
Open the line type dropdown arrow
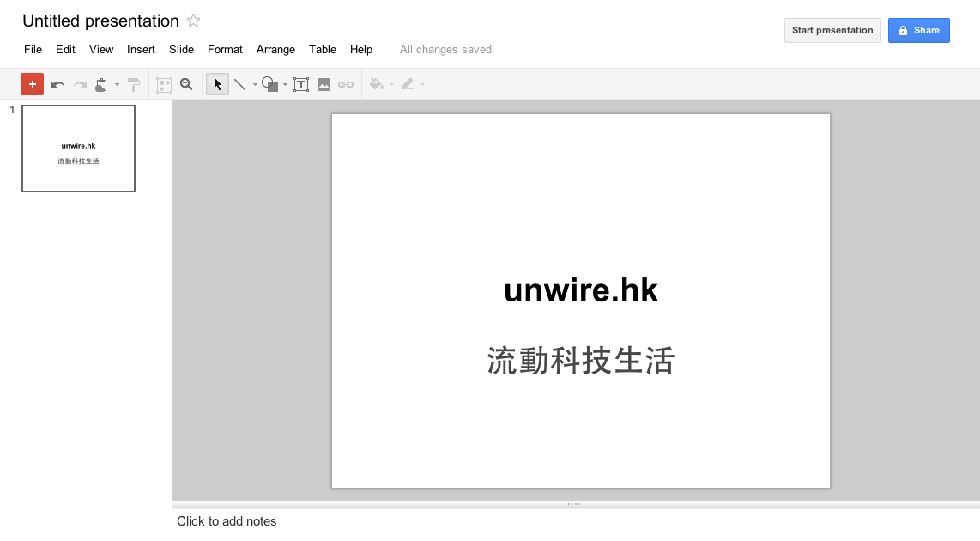[255, 84]
